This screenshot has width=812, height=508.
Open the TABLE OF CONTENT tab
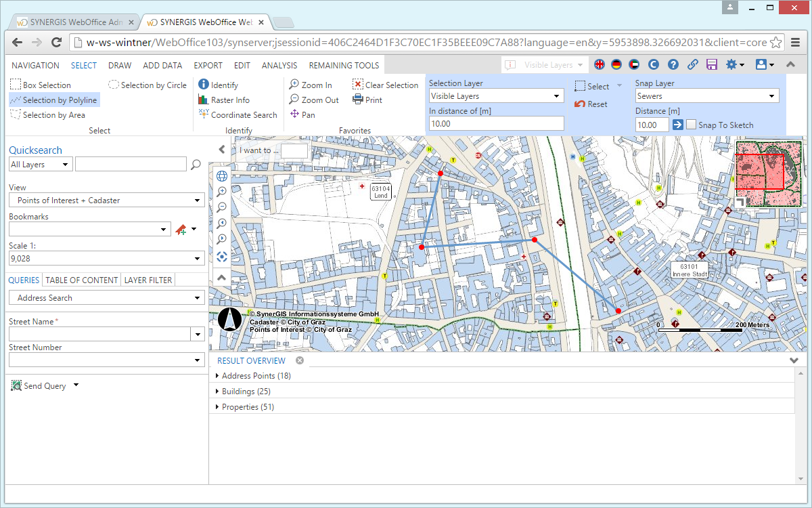click(x=81, y=280)
